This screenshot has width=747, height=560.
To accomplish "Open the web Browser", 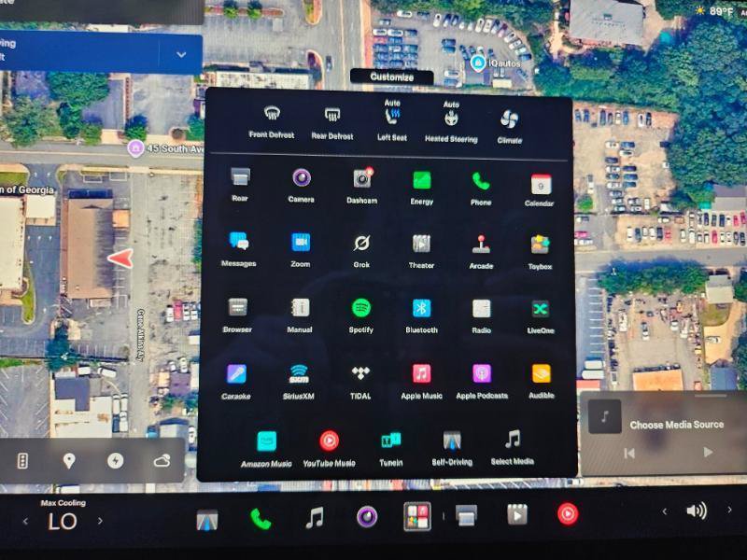I will 237,315.
